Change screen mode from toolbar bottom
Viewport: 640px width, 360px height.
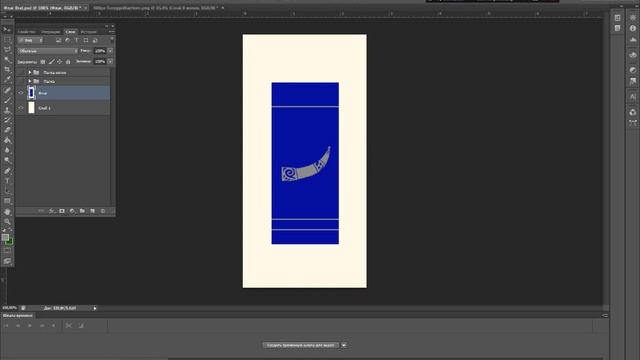(7, 261)
